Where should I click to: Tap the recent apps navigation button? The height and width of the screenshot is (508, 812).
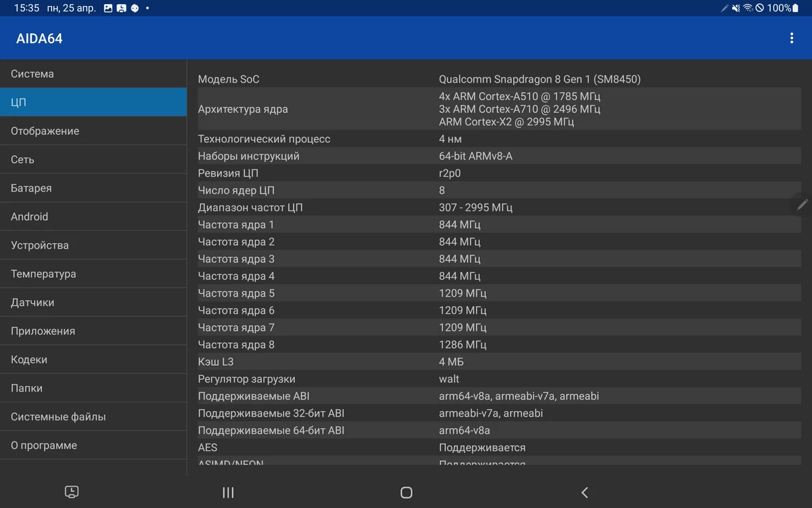click(x=228, y=492)
